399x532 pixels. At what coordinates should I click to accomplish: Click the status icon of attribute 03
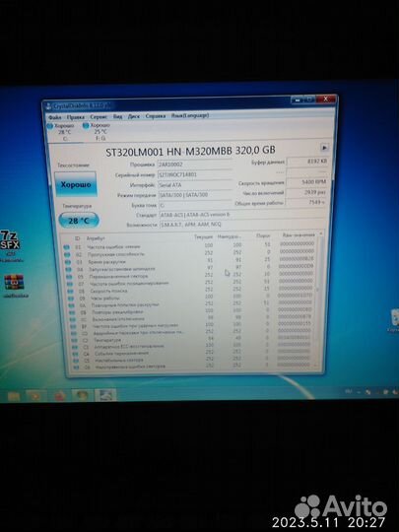click(68, 262)
